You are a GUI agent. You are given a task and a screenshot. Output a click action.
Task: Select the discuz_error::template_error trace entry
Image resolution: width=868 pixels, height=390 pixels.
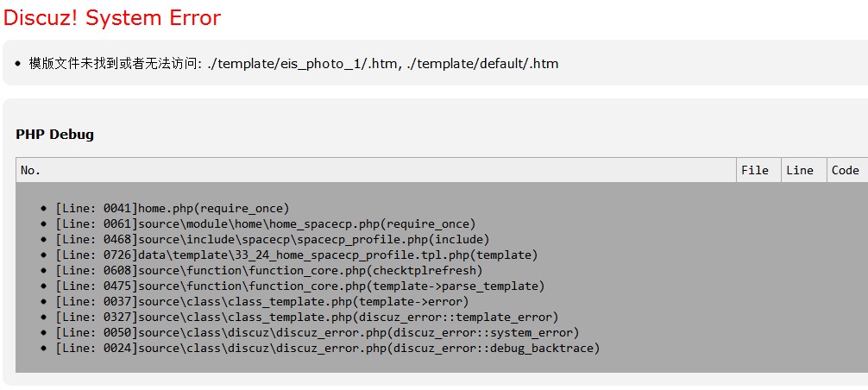(x=307, y=317)
